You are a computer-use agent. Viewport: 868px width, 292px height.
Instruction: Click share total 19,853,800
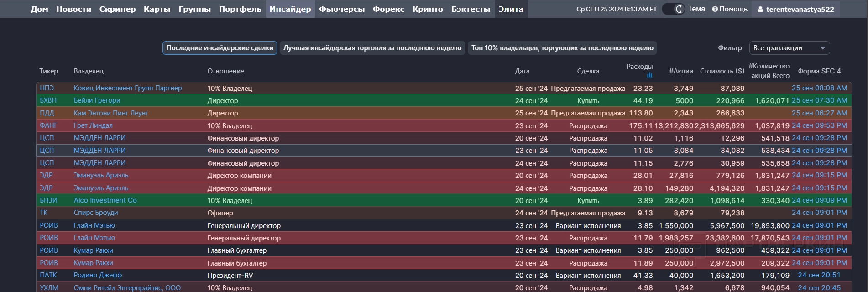click(x=770, y=225)
